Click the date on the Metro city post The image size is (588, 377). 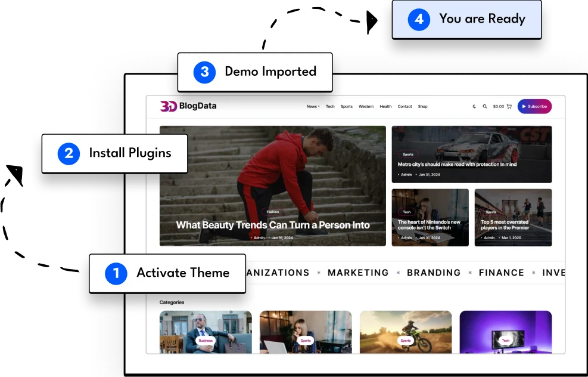pos(430,175)
